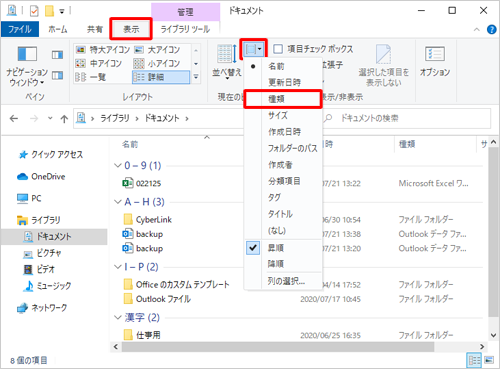
Task: Go back with the back arrow
Action: tap(14, 118)
